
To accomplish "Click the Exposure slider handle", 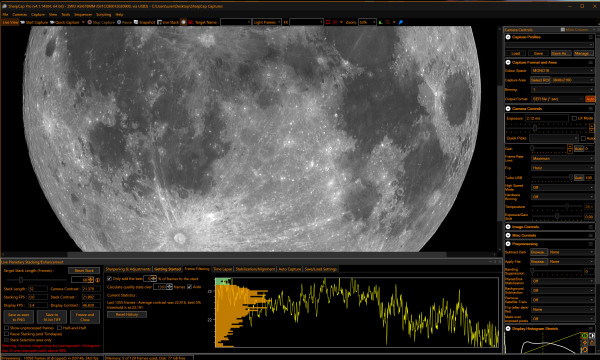I will [x=535, y=128].
